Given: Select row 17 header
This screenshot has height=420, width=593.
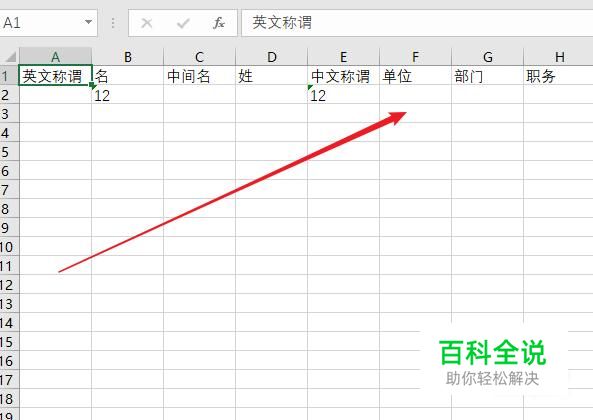Looking at the screenshot, I should (9, 379).
